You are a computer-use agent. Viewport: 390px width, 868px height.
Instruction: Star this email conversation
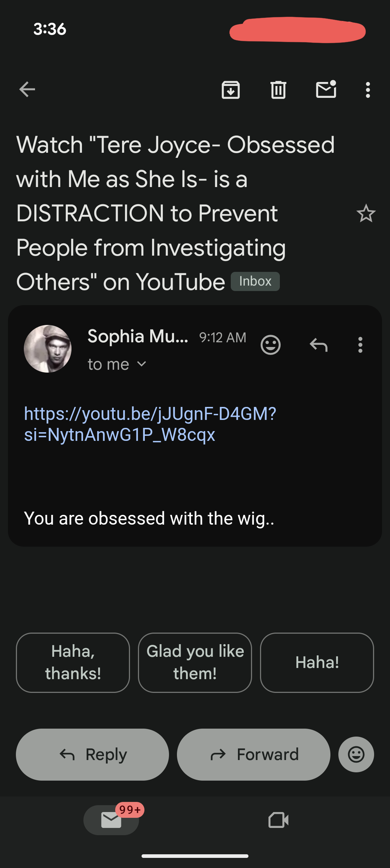pyautogui.click(x=366, y=213)
